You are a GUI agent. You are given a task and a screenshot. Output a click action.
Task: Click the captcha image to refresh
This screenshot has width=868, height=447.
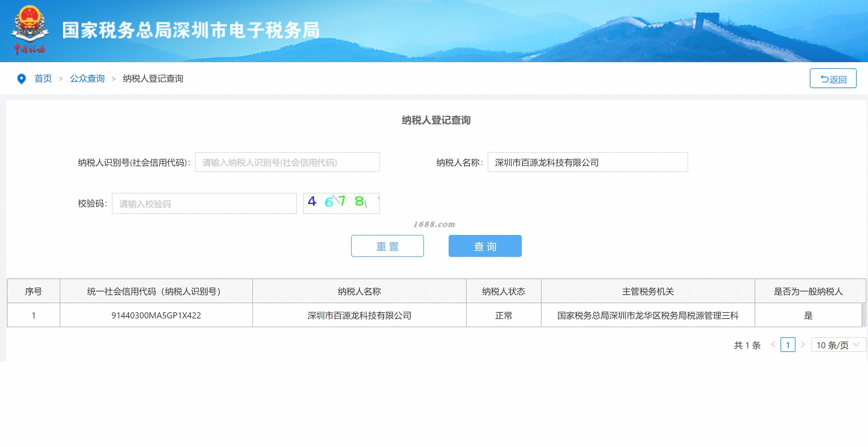pos(341,203)
